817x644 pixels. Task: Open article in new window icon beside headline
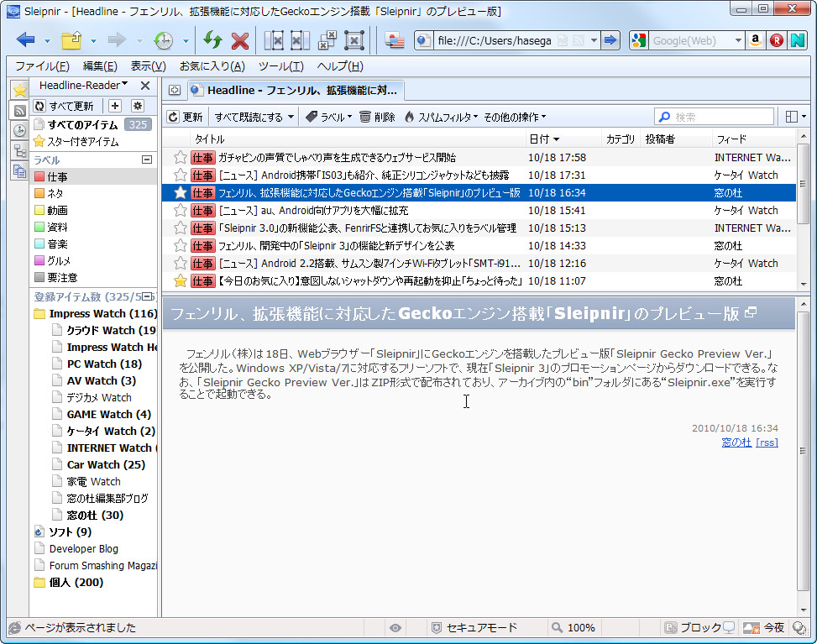point(751,312)
